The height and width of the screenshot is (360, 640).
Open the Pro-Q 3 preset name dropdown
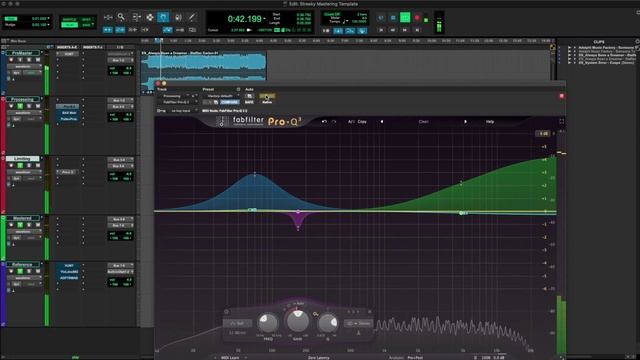(x=423, y=122)
